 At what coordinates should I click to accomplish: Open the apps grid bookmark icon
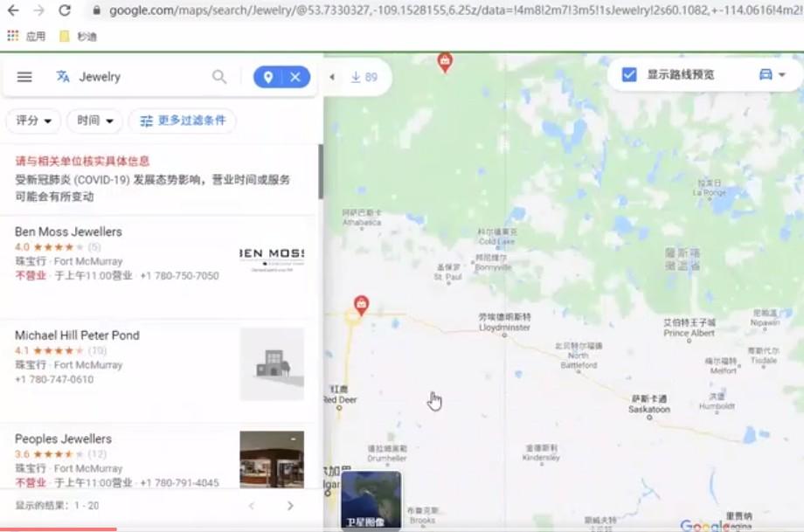tap(13, 36)
